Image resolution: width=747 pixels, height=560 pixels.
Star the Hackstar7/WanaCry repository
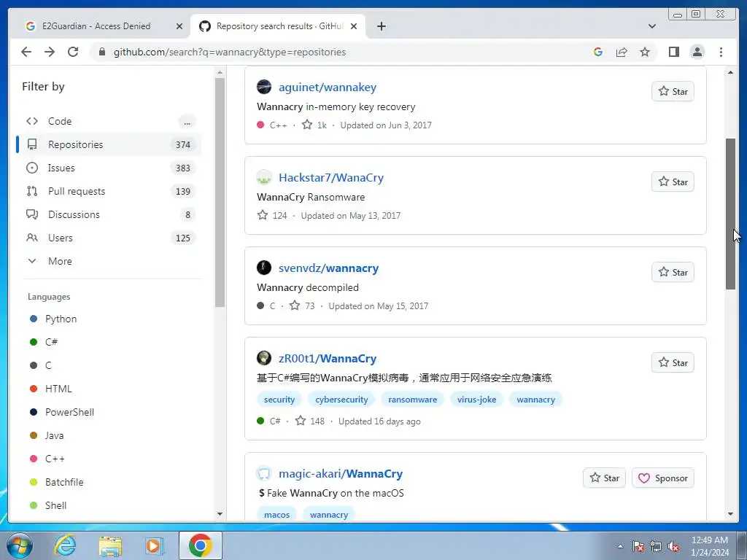pos(673,182)
